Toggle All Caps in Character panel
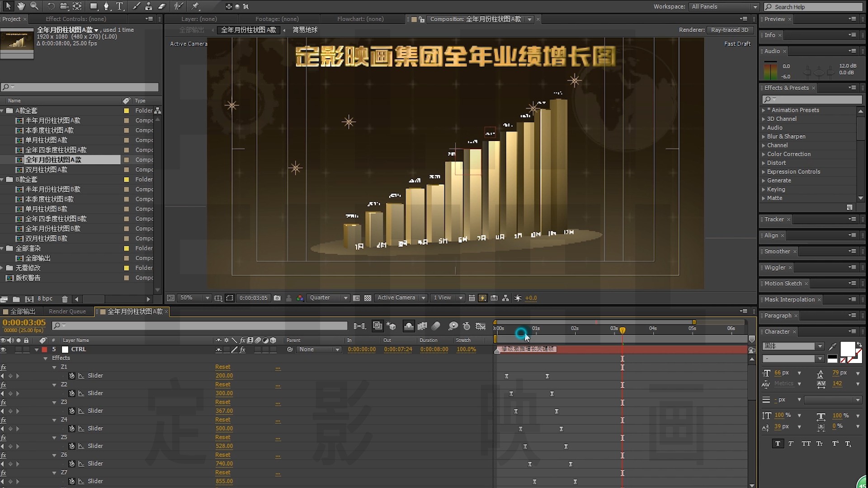Screen dimensions: 868x488 tap(806, 444)
